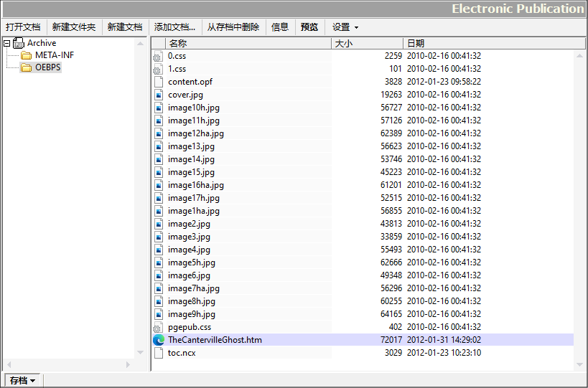This screenshot has height=388, width=588.
Task: Click the image17h.jpg file icon
Action: [x=158, y=198]
